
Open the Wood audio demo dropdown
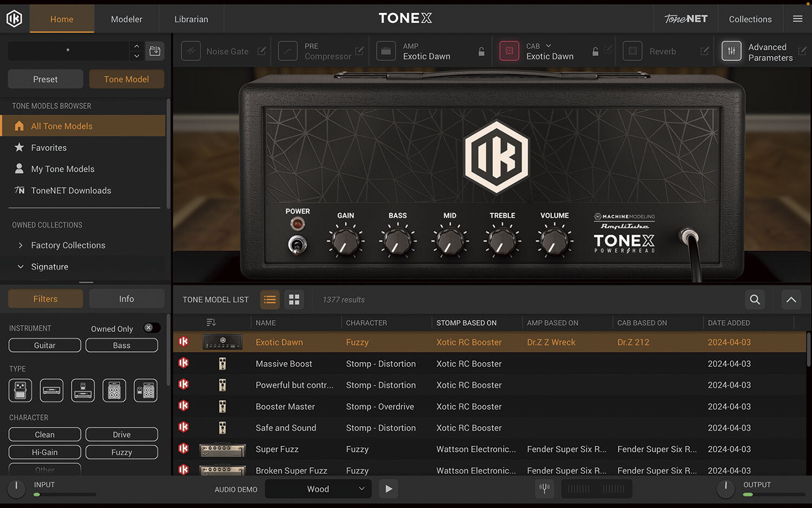pos(318,489)
